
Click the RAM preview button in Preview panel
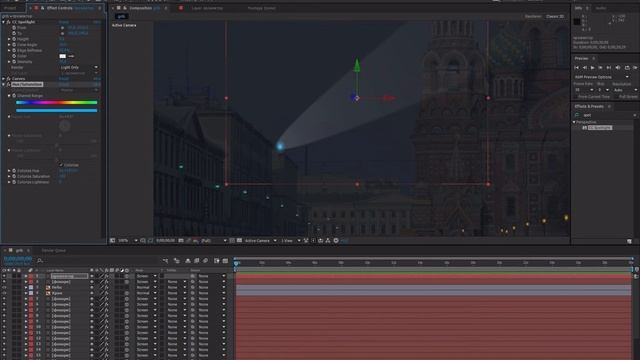point(635,68)
